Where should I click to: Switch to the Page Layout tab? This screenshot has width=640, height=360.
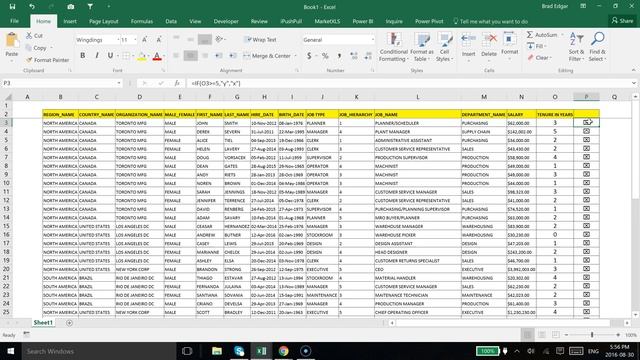(104, 21)
